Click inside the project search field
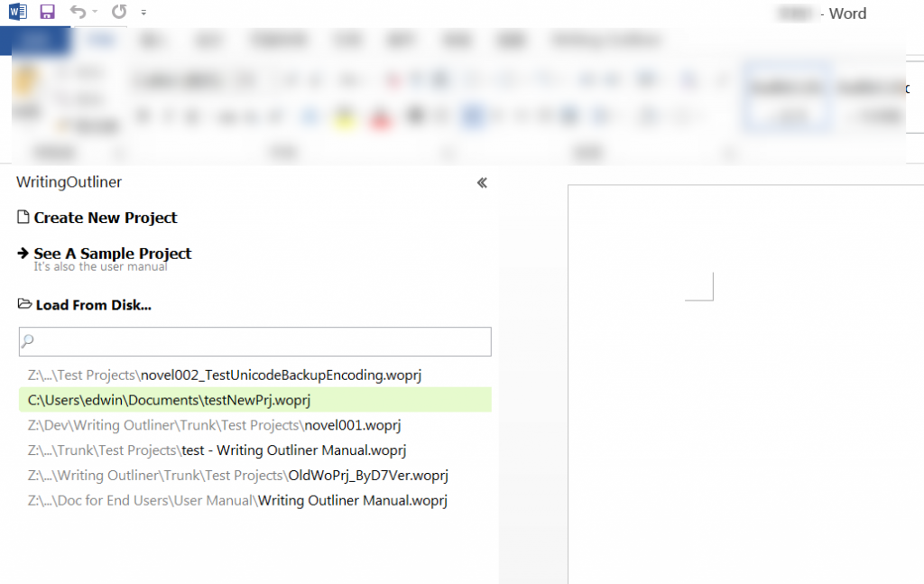The height and width of the screenshot is (584, 924). point(253,341)
